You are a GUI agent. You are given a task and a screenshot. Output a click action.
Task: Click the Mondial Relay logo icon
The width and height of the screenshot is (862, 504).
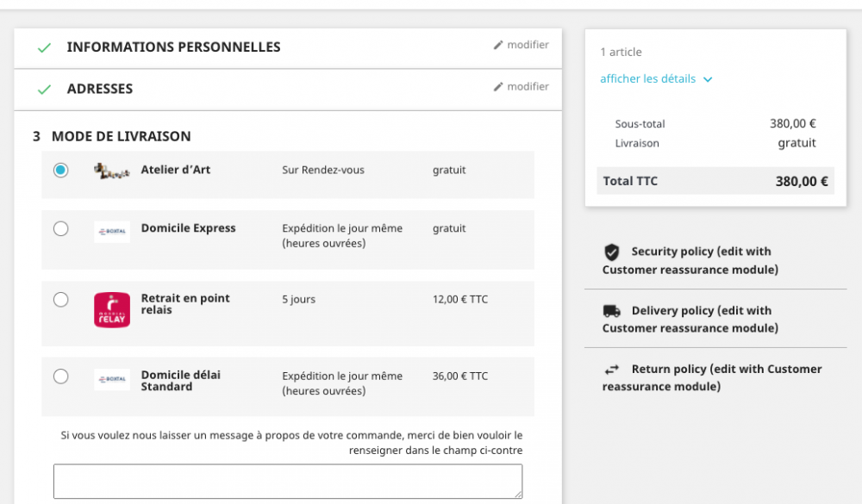pos(112,310)
